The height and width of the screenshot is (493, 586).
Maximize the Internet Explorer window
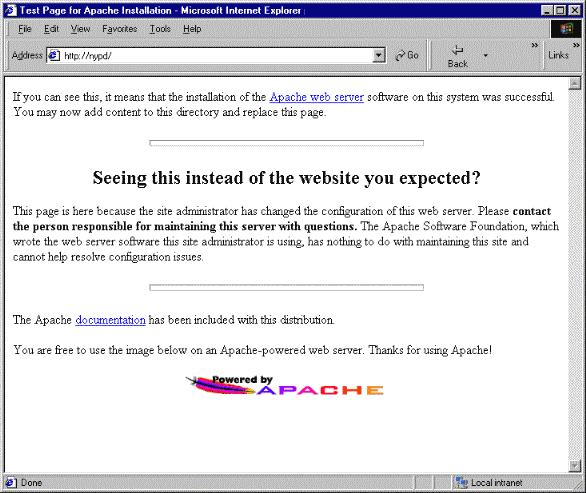point(560,10)
